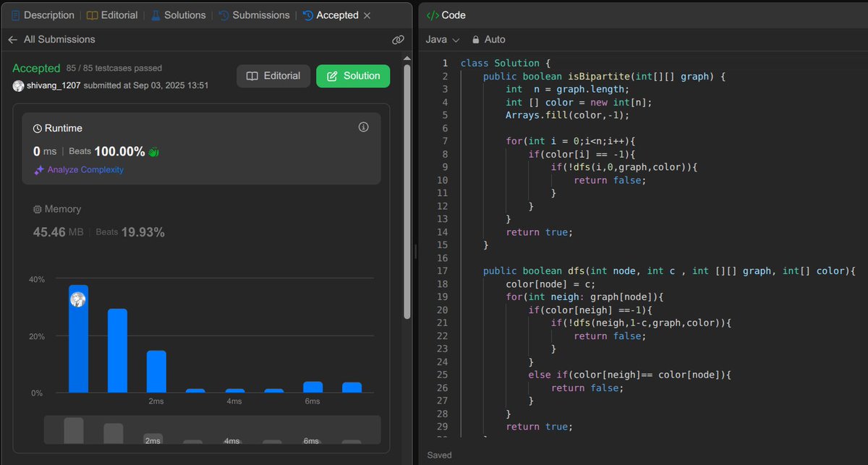Go to the Submissions tab
Image resolution: width=868 pixels, height=465 pixels.
pyautogui.click(x=254, y=15)
